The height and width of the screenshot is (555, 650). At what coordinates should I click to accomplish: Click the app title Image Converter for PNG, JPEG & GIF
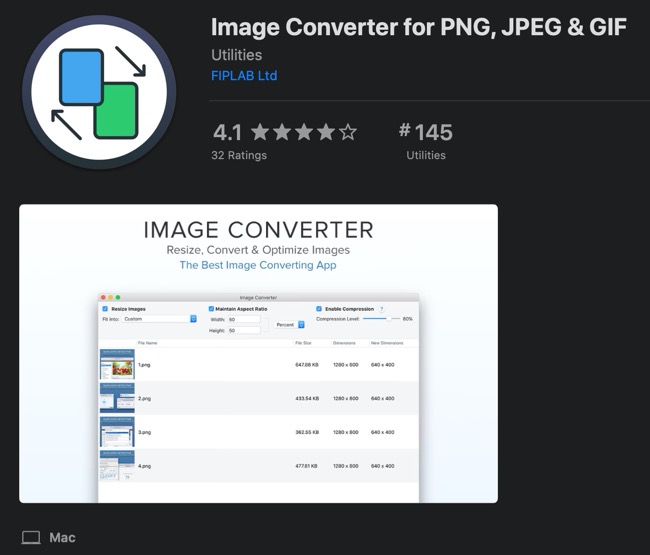419,27
